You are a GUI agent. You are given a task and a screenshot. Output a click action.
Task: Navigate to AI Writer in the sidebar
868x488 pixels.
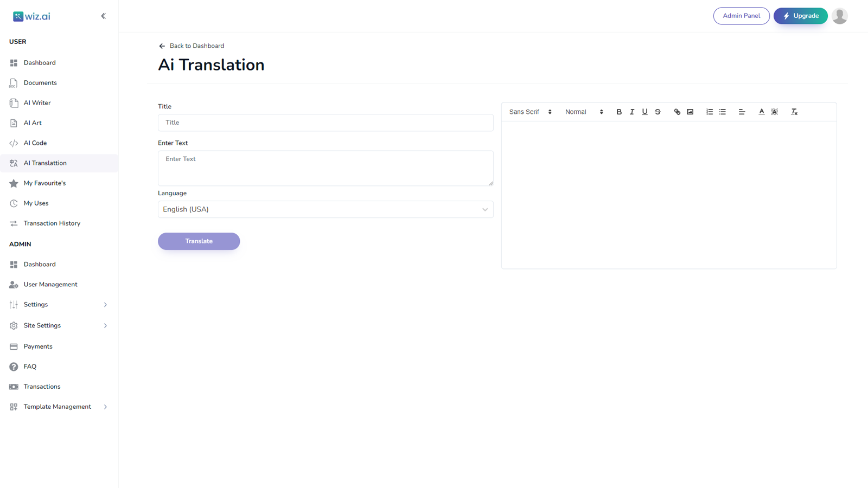coord(36,102)
